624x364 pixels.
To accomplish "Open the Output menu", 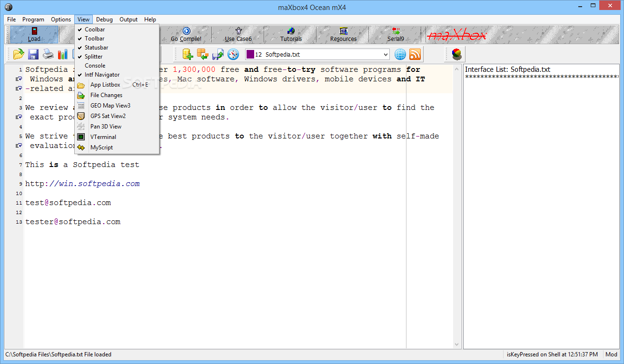I will click(x=129, y=20).
